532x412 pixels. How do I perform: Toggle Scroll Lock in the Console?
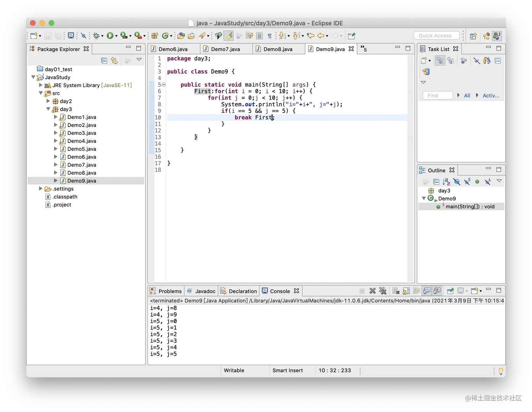(406, 291)
